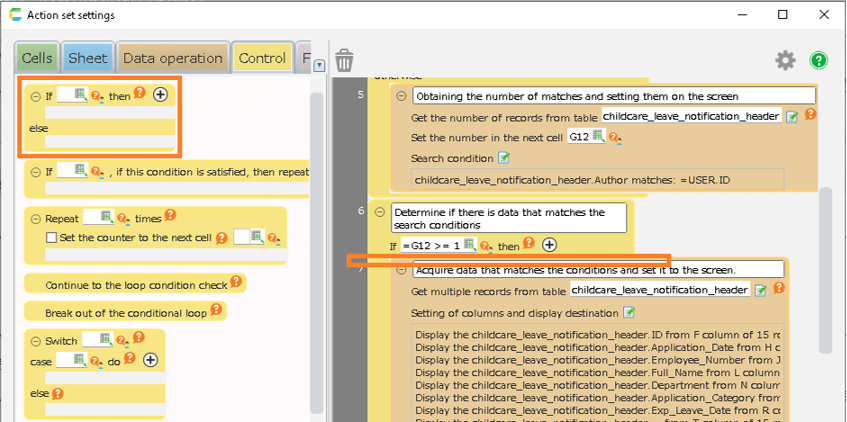Click edit icon next to Search condition
Image resolution: width=847 pixels, height=422 pixels.
point(504,158)
